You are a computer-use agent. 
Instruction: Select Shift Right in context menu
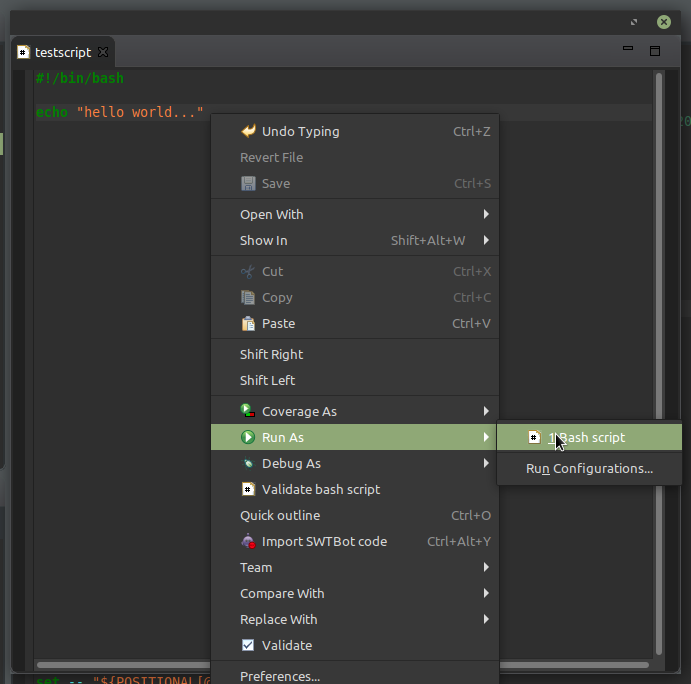coord(355,354)
